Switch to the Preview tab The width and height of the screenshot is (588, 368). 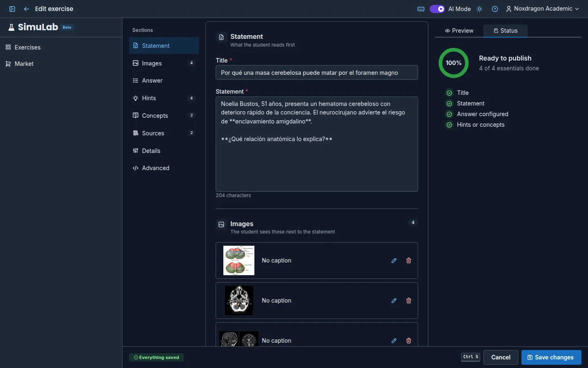[459, 31]
